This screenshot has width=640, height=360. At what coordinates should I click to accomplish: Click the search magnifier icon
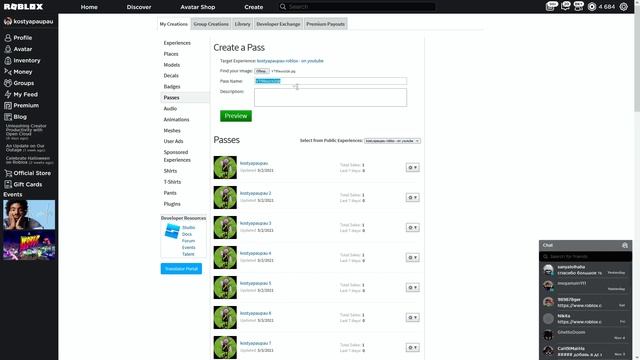(282, 7)
